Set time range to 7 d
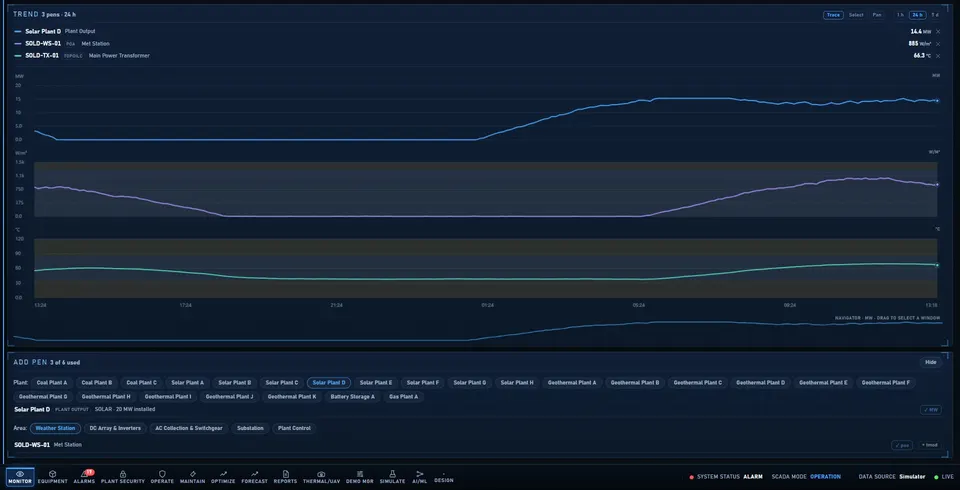Viewport: 960px width, 490px height. click(935, 15)
